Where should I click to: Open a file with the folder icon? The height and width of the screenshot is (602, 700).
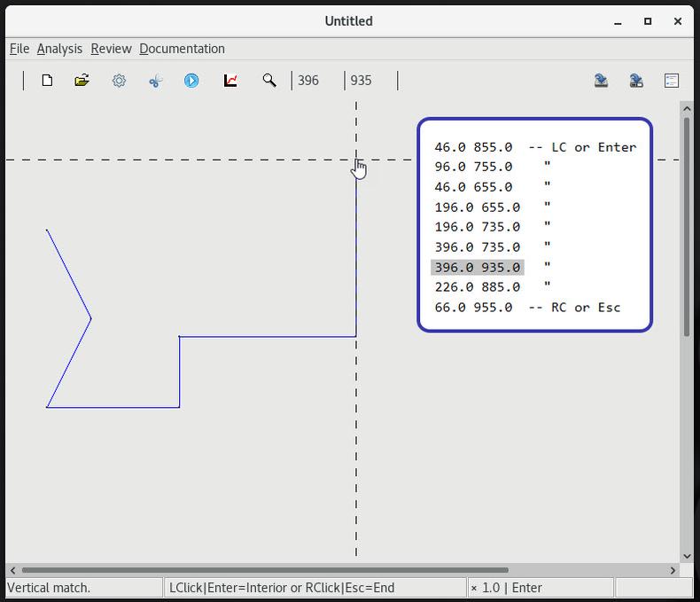(82, 81)
